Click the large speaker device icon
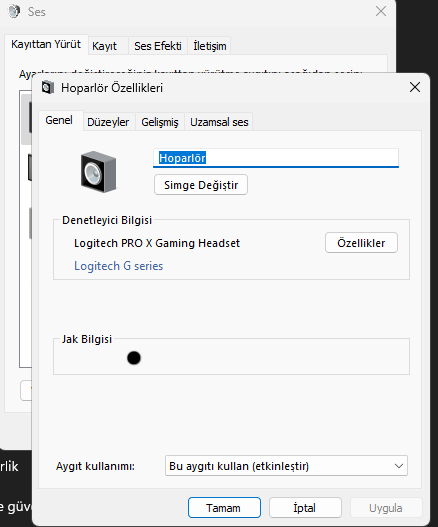Image resolution: width=438 pixels, height=527 pixels. tap(98, 172)
